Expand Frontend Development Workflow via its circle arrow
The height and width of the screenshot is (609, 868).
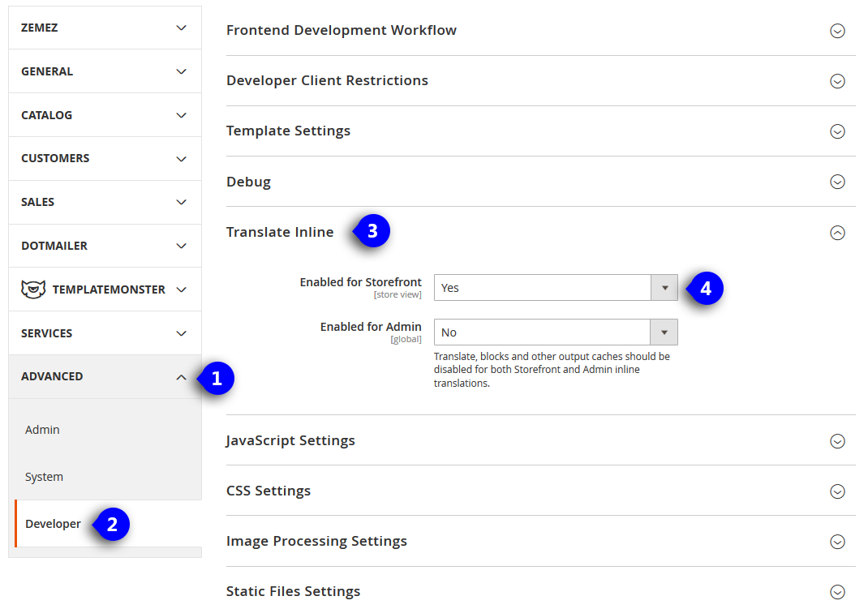tap(837, 31)
